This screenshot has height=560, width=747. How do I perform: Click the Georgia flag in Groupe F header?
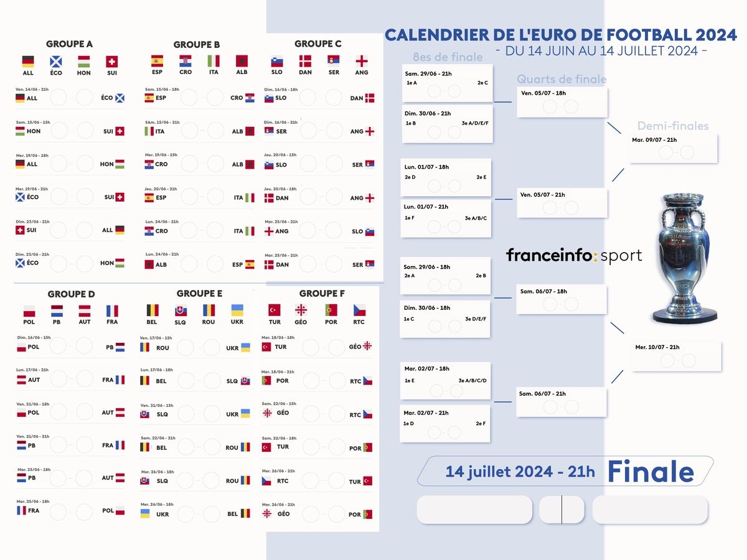301,310
